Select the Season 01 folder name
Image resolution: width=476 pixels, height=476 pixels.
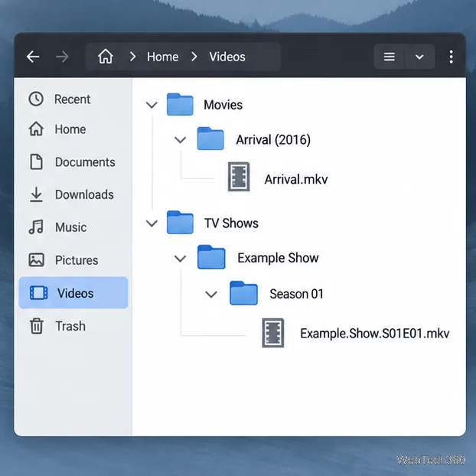coord(297,294)
